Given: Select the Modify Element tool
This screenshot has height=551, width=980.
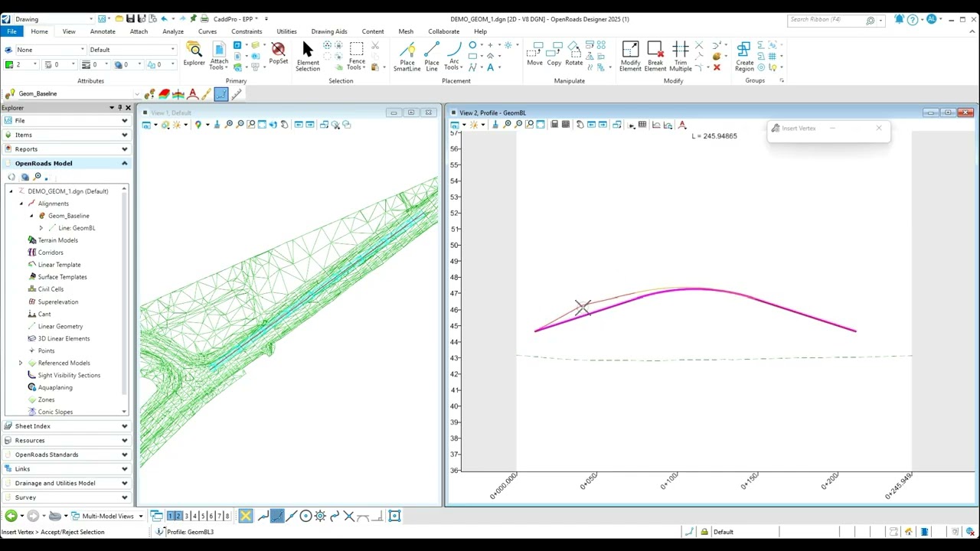Looking at the screenshot, I should [x=630, y=57].
